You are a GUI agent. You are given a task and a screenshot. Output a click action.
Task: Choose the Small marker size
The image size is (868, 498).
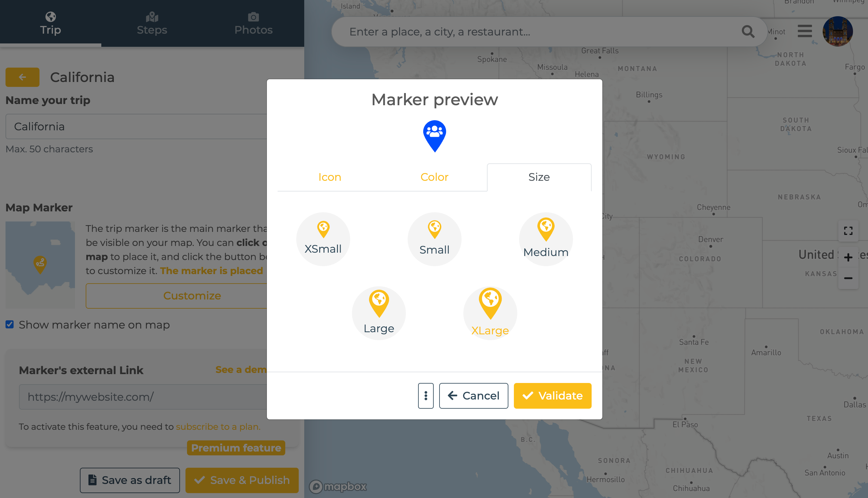pos(434,239)
